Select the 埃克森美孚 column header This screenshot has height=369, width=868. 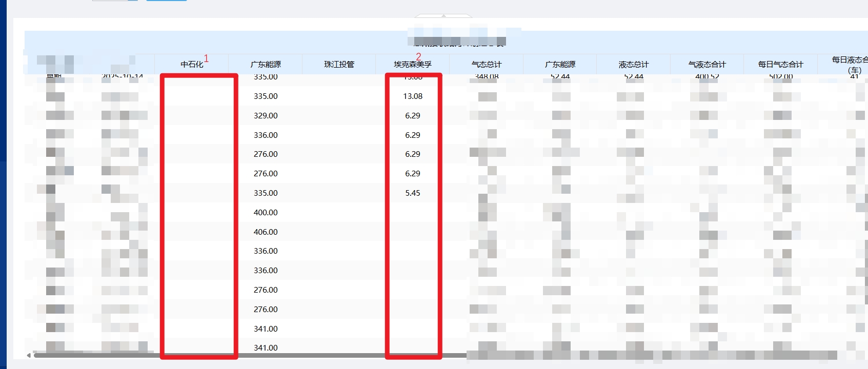[413, 65]
